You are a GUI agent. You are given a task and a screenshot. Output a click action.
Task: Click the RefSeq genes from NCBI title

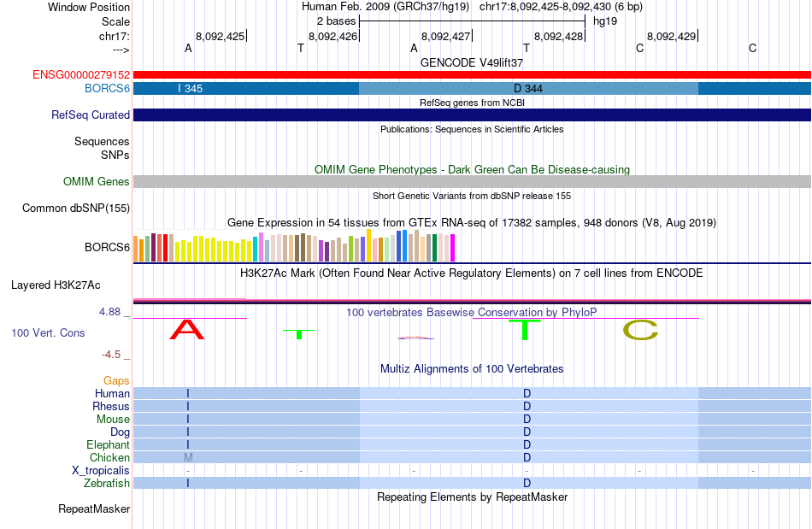pos(472,103)
